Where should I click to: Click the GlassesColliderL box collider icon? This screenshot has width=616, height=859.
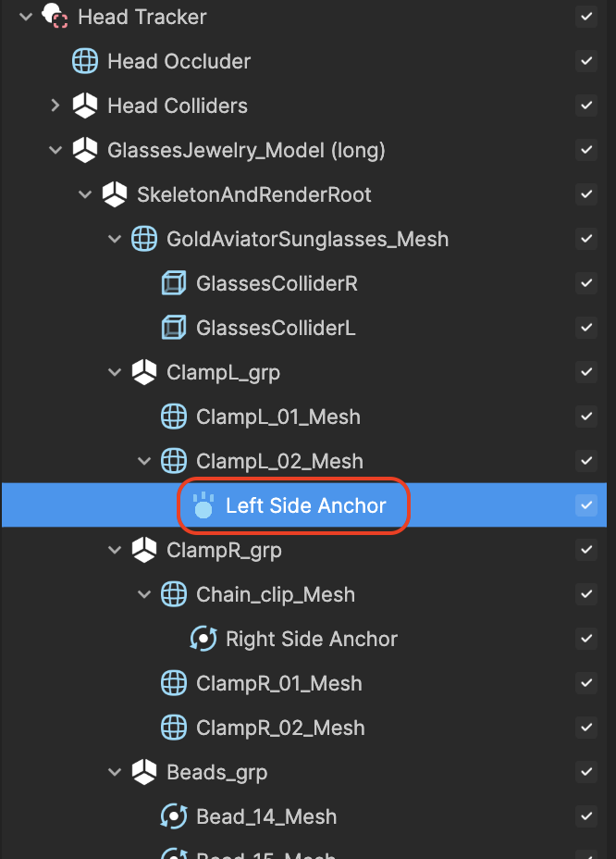174,328
